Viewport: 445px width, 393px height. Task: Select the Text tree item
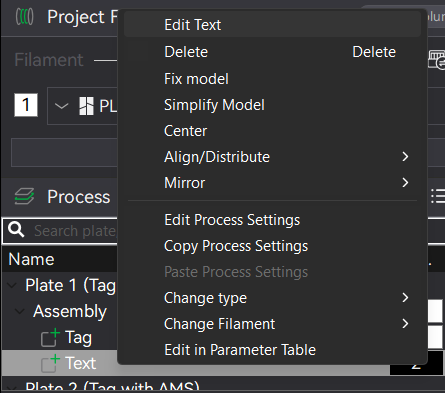(81, 363)
